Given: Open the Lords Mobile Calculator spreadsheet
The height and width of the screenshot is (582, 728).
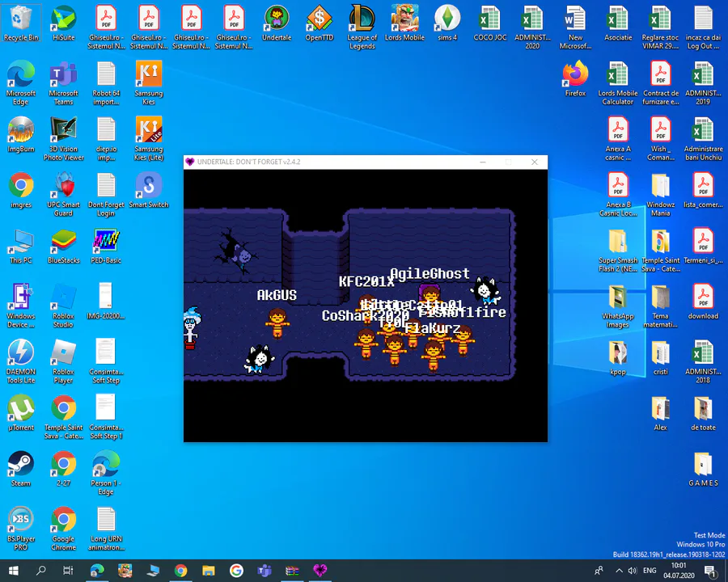Looking at the screenshot, I should [x=618, y=82].
